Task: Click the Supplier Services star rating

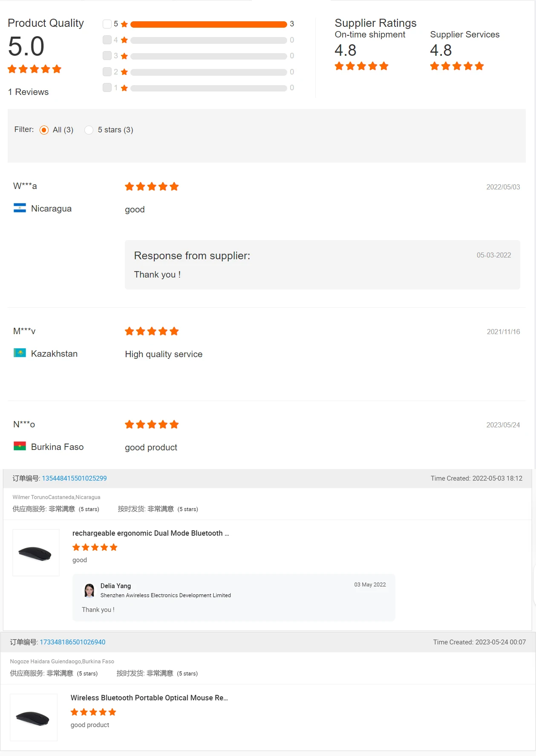Action: click(x=457, y=66)
